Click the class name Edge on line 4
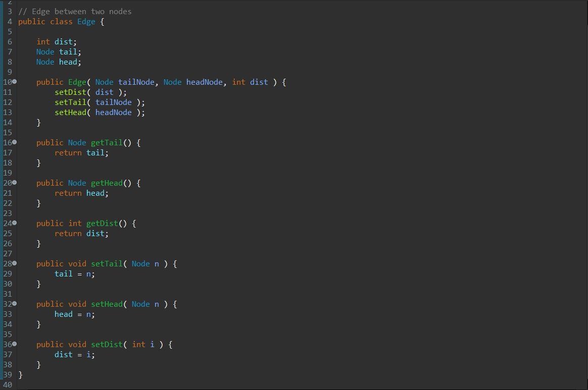 click(86, 21)
